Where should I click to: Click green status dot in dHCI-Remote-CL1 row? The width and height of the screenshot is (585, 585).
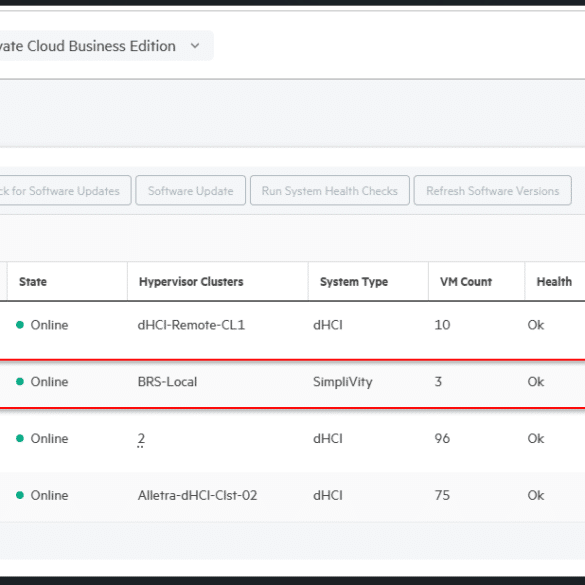(20, 325)
